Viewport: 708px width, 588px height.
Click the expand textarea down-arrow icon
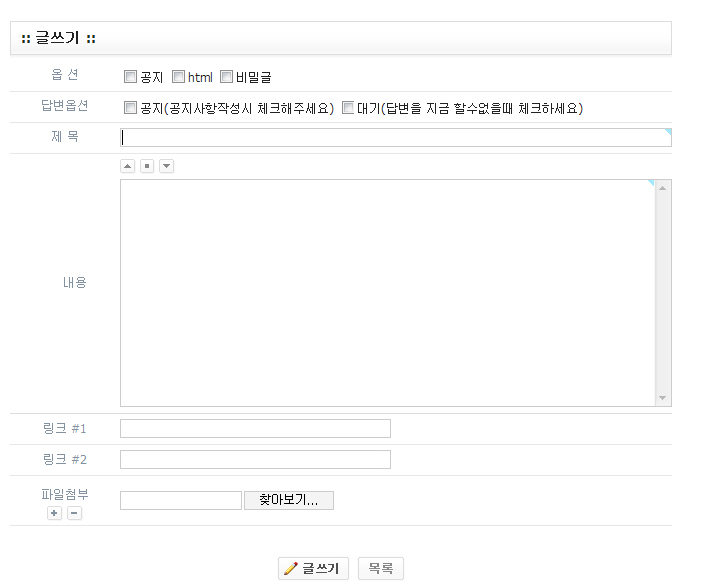166,166
